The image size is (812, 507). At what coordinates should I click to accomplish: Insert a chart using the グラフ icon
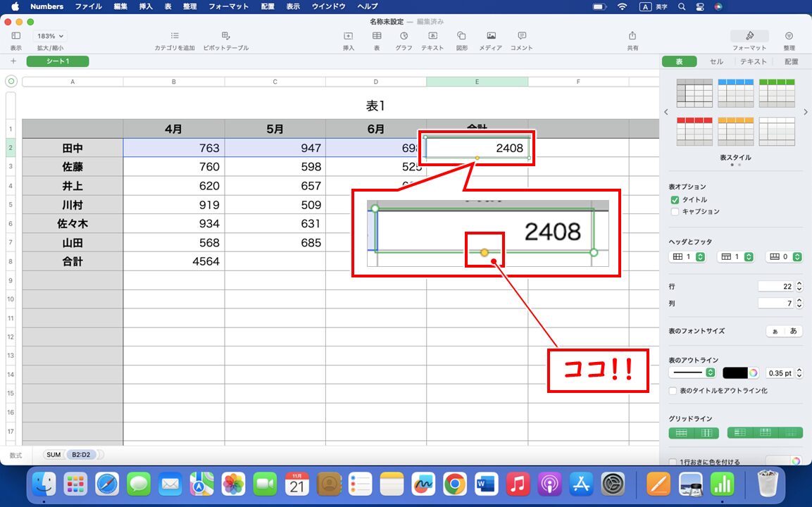(404, 37)
